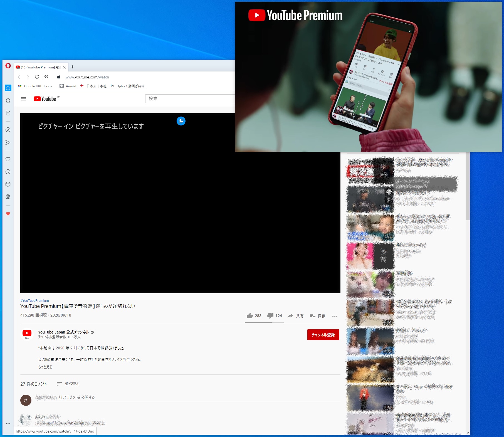Open the heart outline icon in sidebar

[8, 159]
